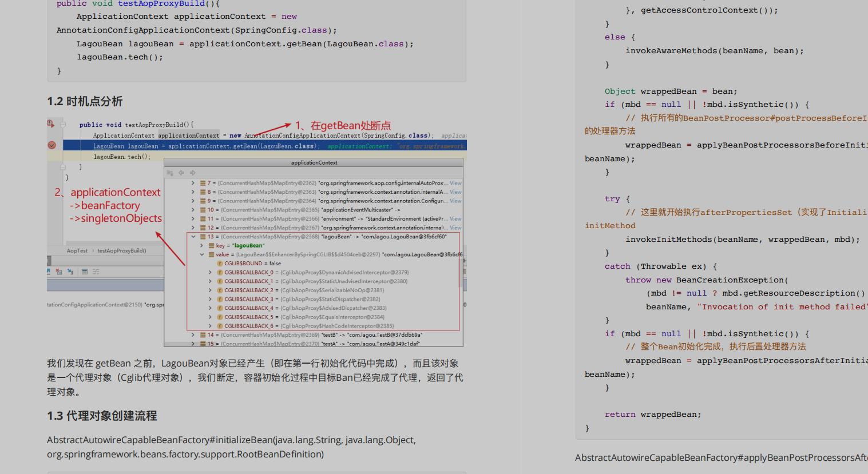
Task: Click the list icon of entry 14 testB
Action: (x=203, y=334)
